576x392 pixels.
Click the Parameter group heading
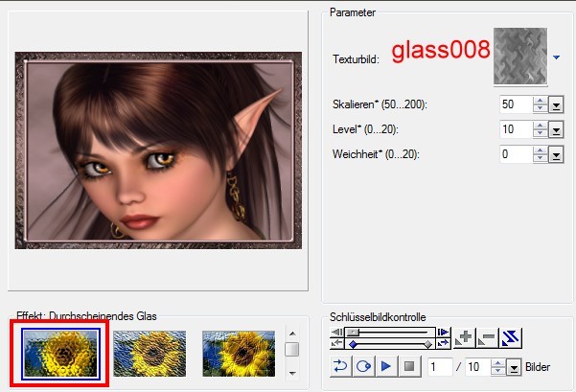pyautogui.click(x=353, y=12)
